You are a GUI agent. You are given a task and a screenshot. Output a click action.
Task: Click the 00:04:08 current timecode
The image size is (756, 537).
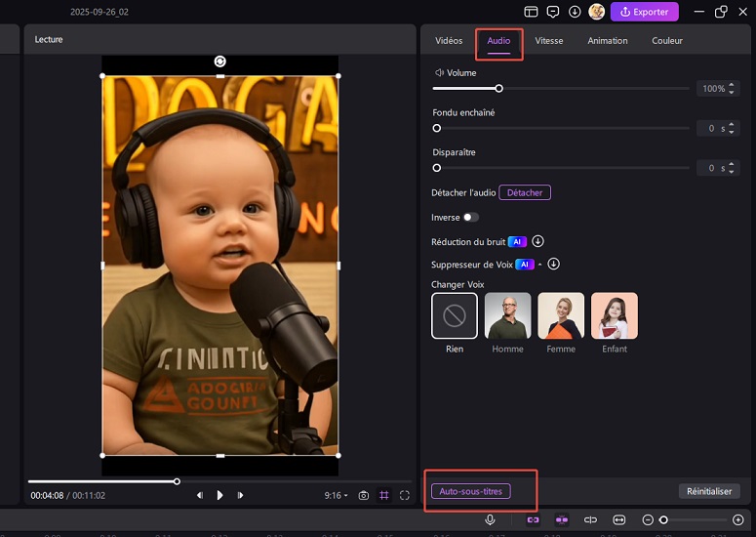[47, 496]
